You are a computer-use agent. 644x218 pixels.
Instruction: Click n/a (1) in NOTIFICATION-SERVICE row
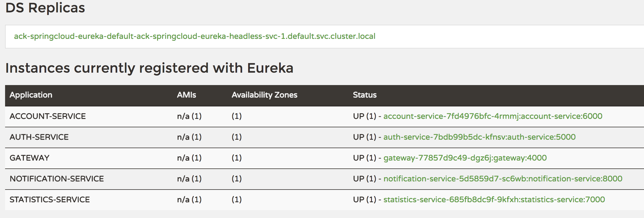click(189, 179)
